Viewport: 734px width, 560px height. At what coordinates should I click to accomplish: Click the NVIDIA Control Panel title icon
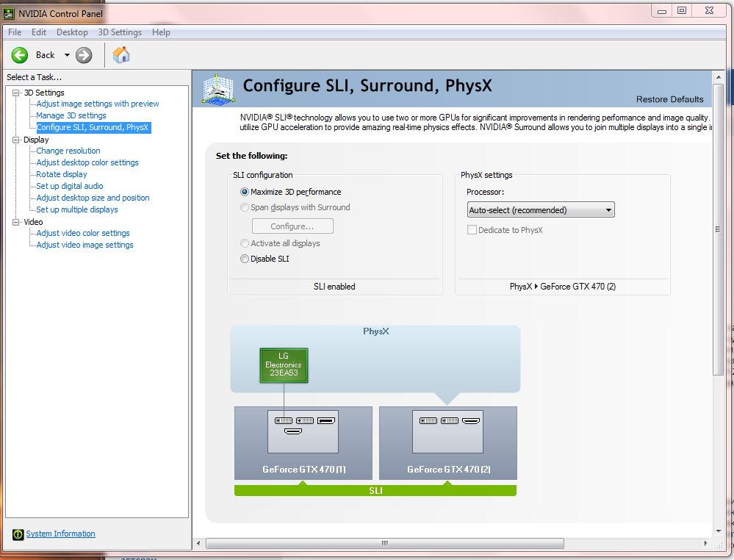pos(9,13)
